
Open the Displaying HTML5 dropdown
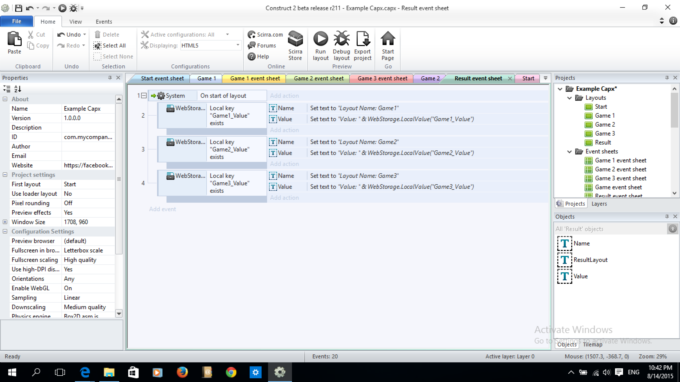(x=211, y=46)
